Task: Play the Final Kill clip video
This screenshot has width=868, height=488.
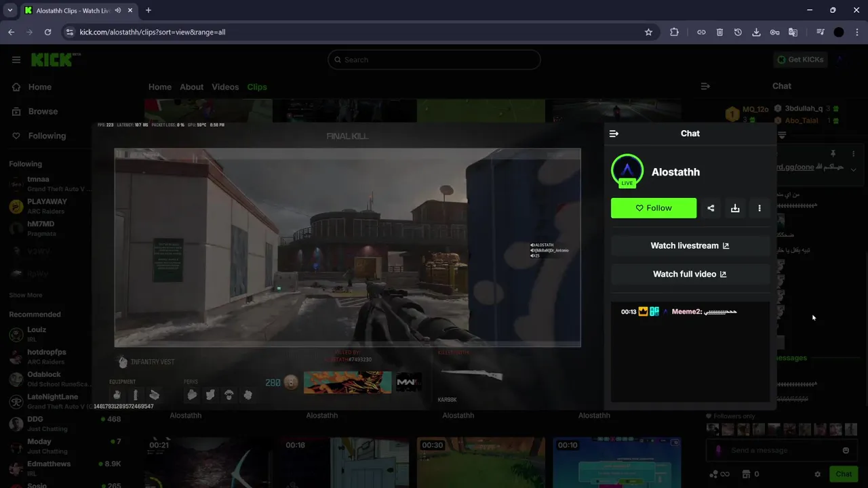Action: 347,248
